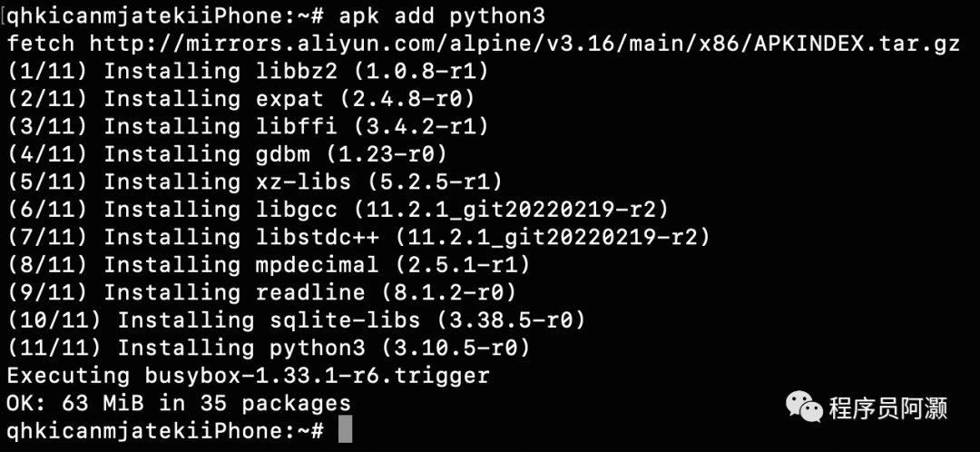Click the 'Installing expat (2.4.8-r0)' line
980x452 pixels.
pos(240,99)
